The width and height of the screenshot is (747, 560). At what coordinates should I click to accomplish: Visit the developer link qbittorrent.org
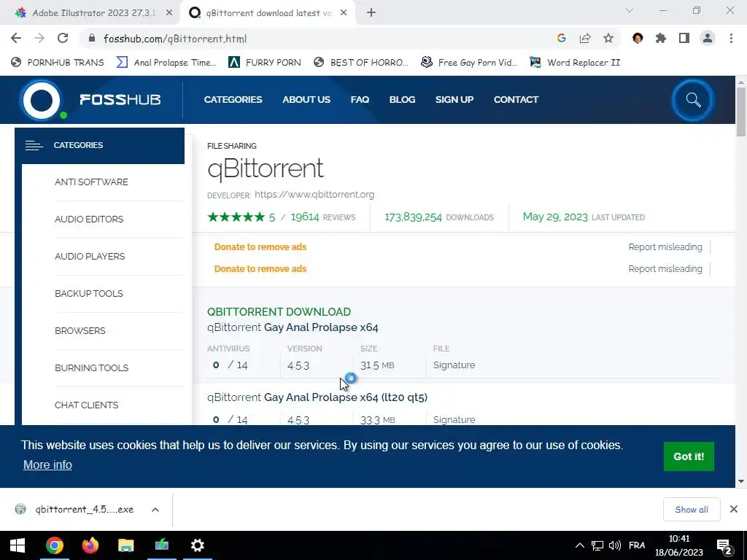tap(314, 194)
